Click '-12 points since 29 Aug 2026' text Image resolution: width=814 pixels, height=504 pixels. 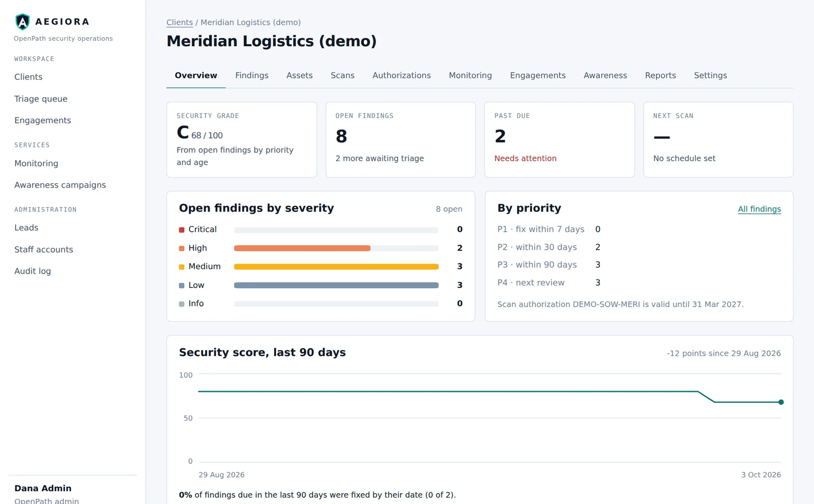(x=723, y=353)
